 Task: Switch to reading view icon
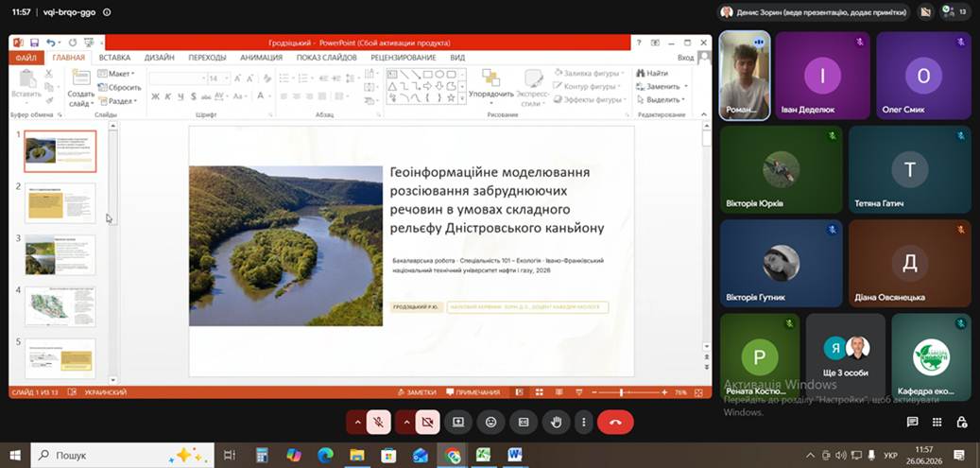559,392
